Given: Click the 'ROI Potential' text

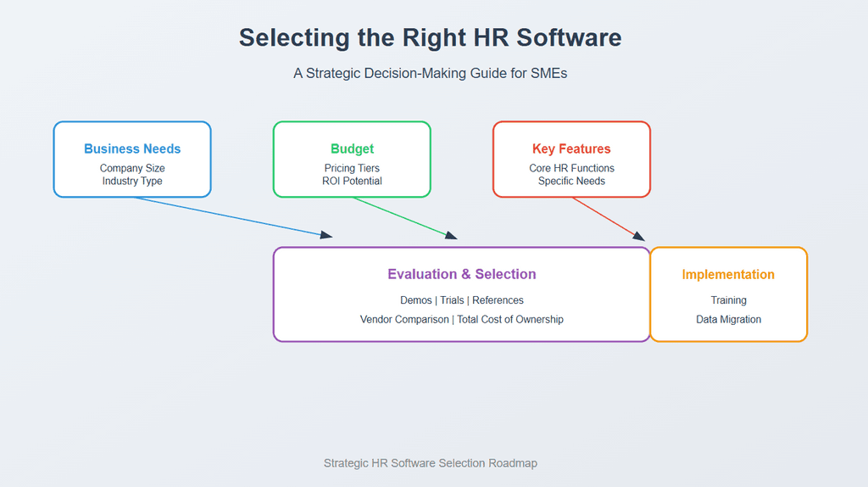Looking at the screenshot, I should pyautogui.click(x=352, y=181).
